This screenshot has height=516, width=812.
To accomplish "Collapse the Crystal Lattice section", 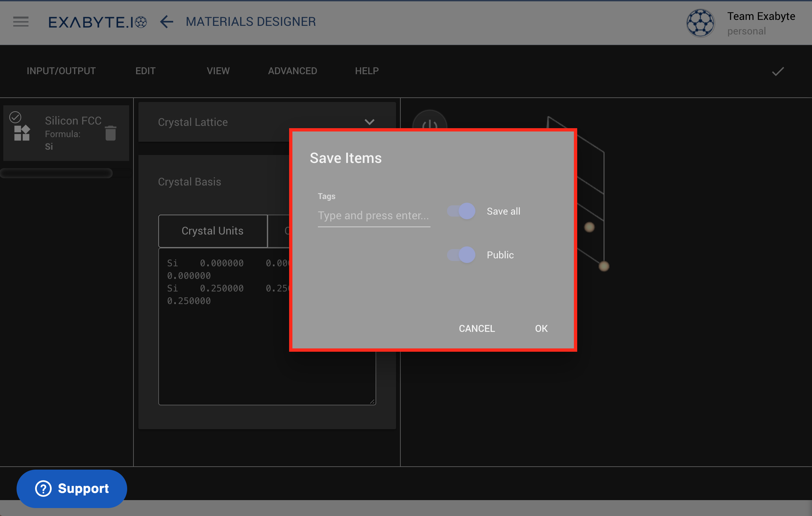I will point(370,122).
